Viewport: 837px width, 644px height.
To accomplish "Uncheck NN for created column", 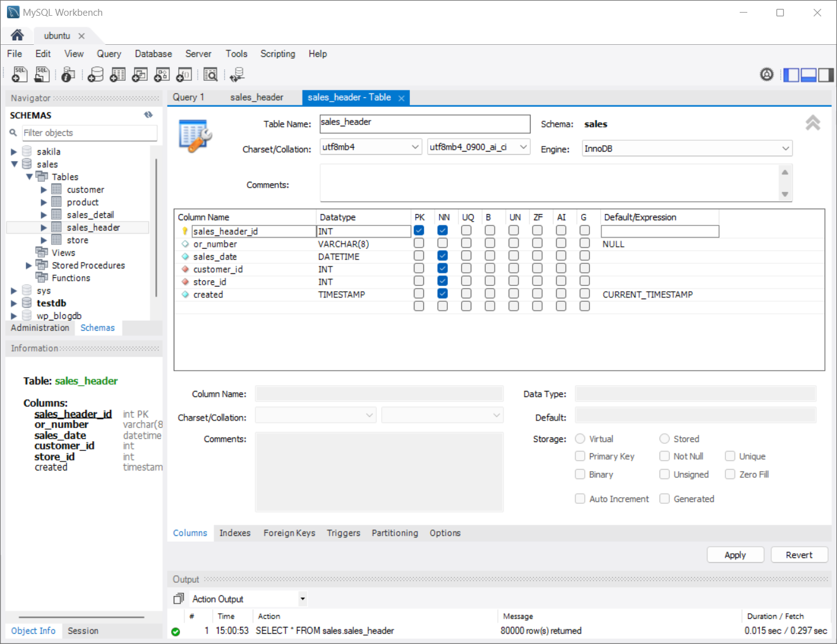I will click(442, 294).
